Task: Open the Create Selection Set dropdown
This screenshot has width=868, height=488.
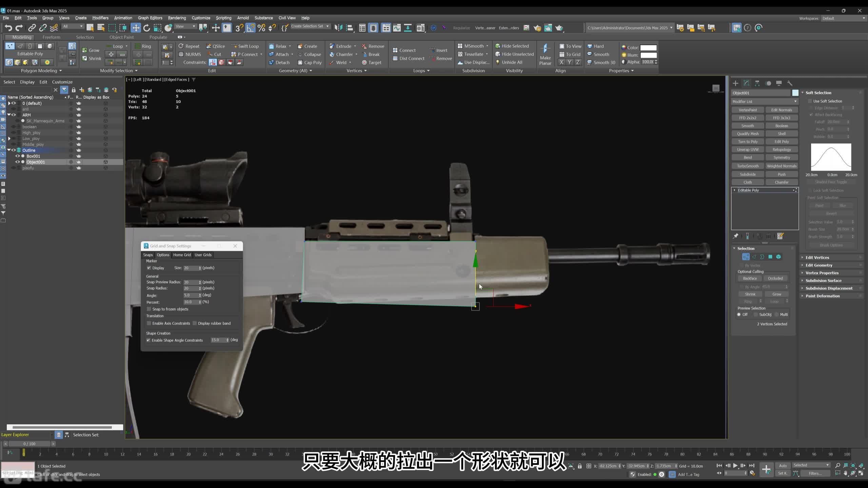Action: point(310,26)
